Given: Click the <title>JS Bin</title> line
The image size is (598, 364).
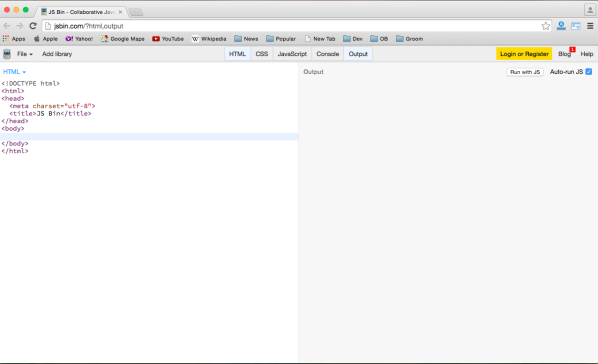Looking at the screenshot, I should [50, 113].
